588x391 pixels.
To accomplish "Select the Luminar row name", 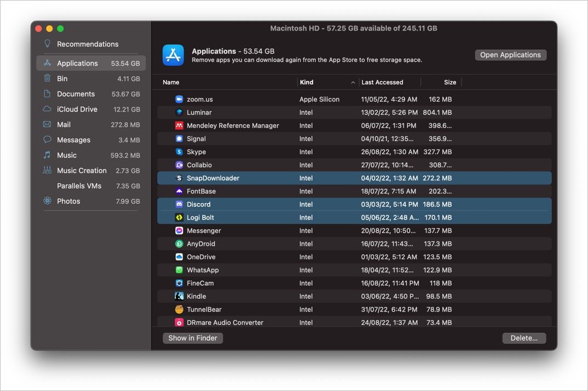I will [x=199, y=112].
